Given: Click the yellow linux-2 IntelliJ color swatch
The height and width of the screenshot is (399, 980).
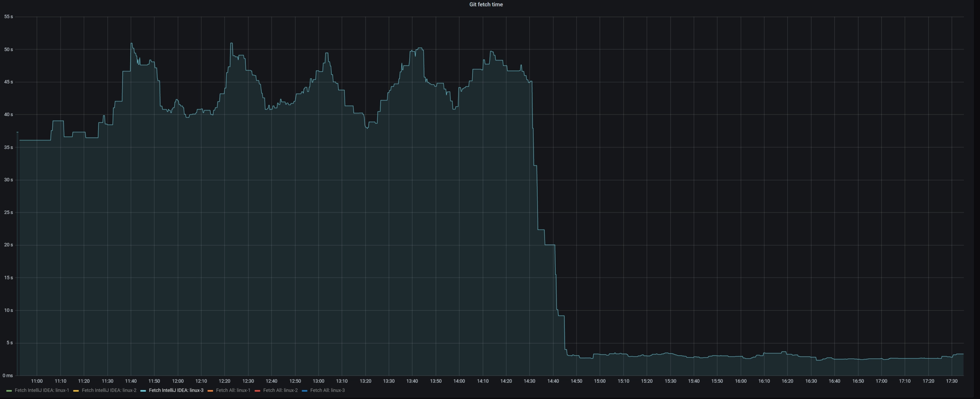Looking at the screenshot, I should pyautogui.click(x=76, y=391).
